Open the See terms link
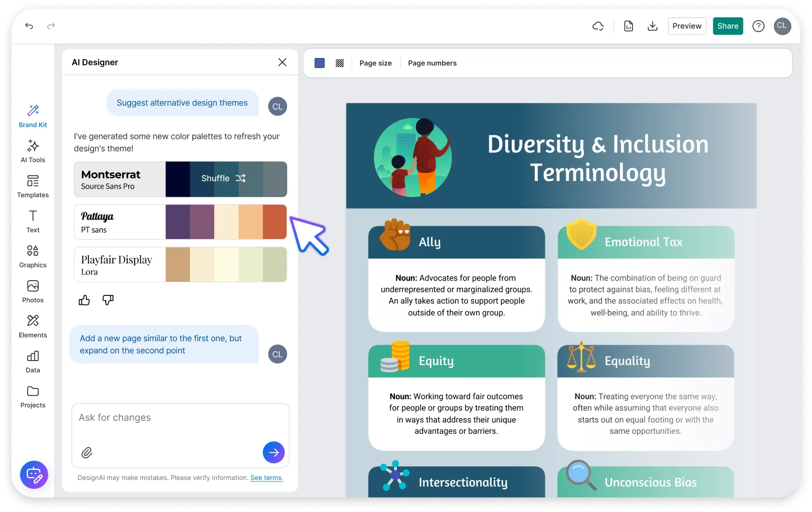The width and height of the screenshot is (812, 512). click(267, 478)
